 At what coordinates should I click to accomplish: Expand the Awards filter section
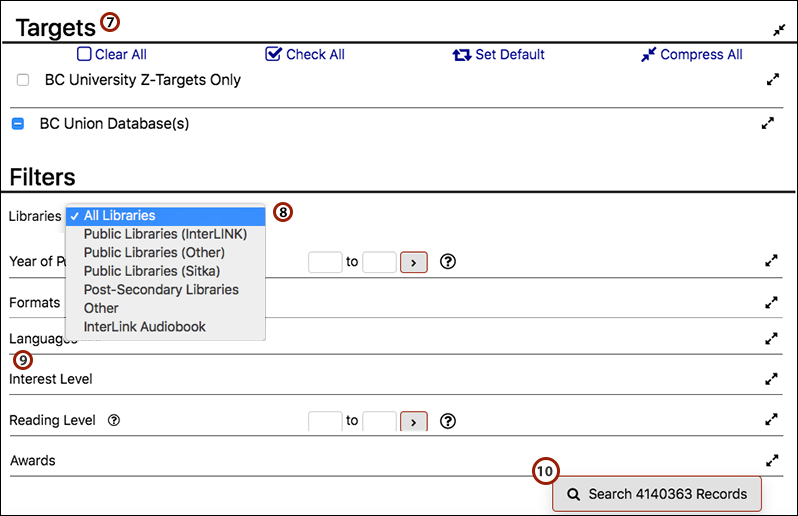[771, 461]
